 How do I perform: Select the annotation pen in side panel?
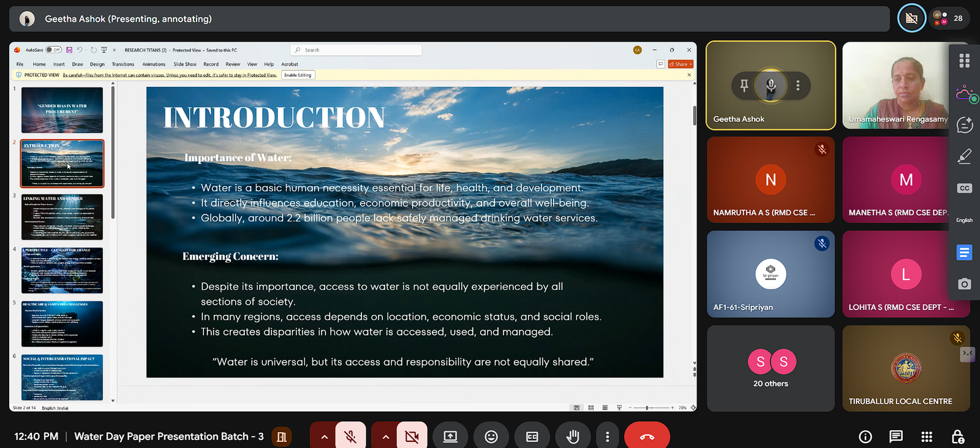click(x=964, y=156)
